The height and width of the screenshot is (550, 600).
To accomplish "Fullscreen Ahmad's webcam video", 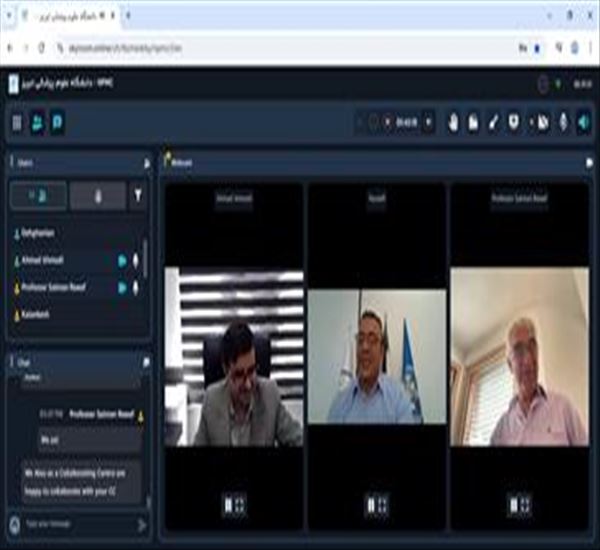I will (x=240, y=505).
